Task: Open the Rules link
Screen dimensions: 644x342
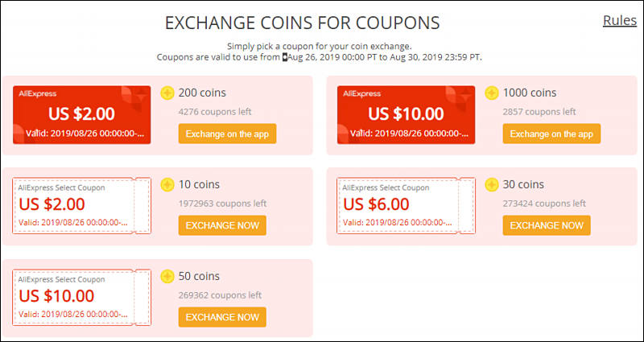Action: (619, 20)
